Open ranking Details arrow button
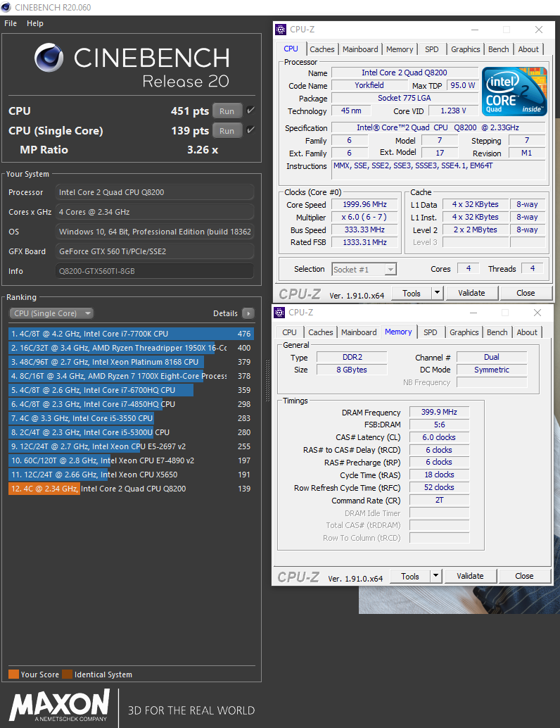This screenshot has height=728, width=560. tap(248, 313)
